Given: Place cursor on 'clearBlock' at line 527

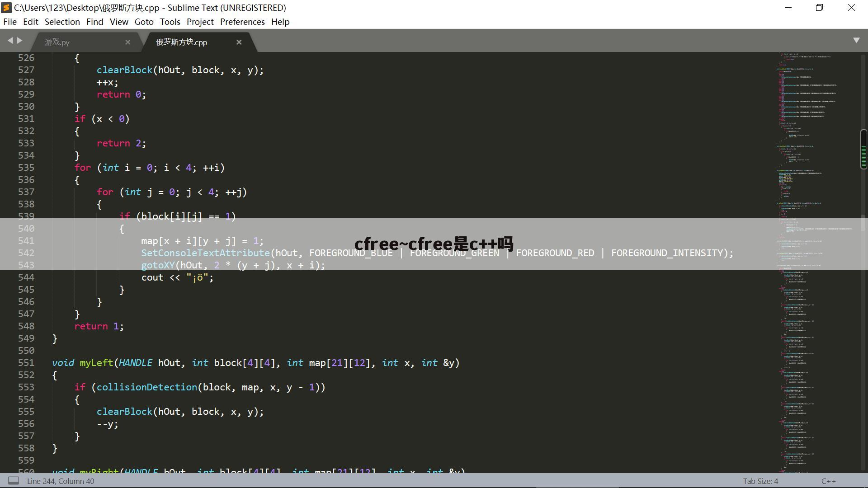Looking at the screenshot, I should pyautogui.click(x=124, y=70).
